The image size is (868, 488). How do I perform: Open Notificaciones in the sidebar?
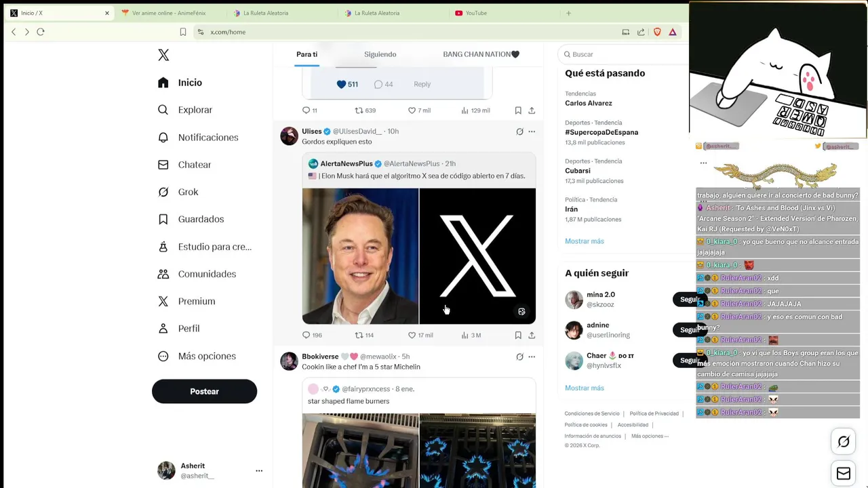click(197, 138)
